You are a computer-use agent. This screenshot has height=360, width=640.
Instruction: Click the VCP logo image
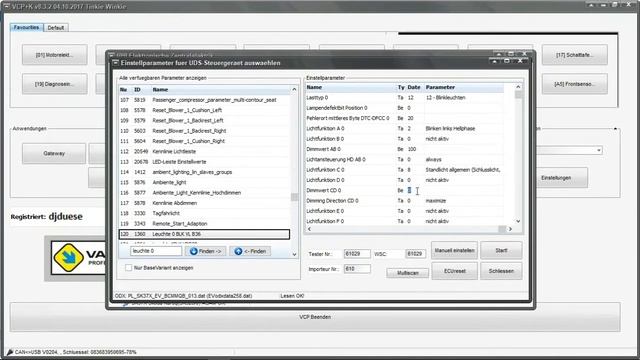(x=78, y=258)
